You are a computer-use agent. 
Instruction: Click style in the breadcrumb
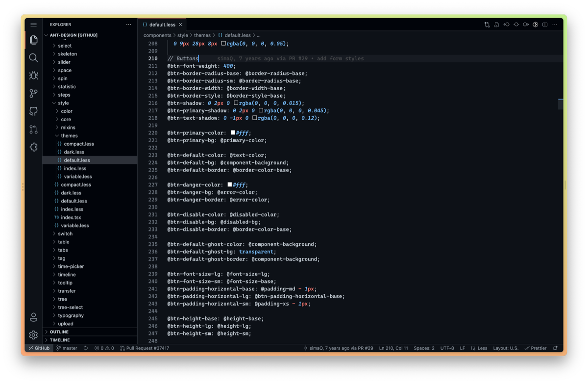(x=183, y=35)
